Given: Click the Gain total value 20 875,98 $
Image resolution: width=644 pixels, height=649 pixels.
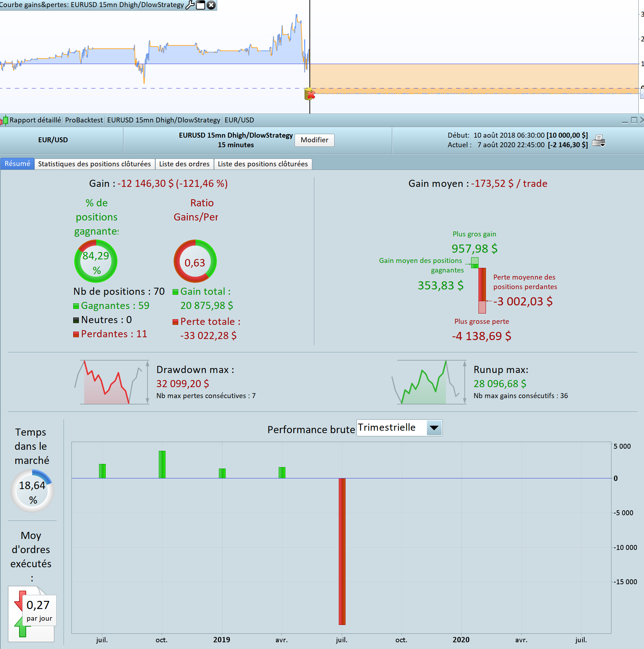Looking at the screenshot, I should 207,305.
